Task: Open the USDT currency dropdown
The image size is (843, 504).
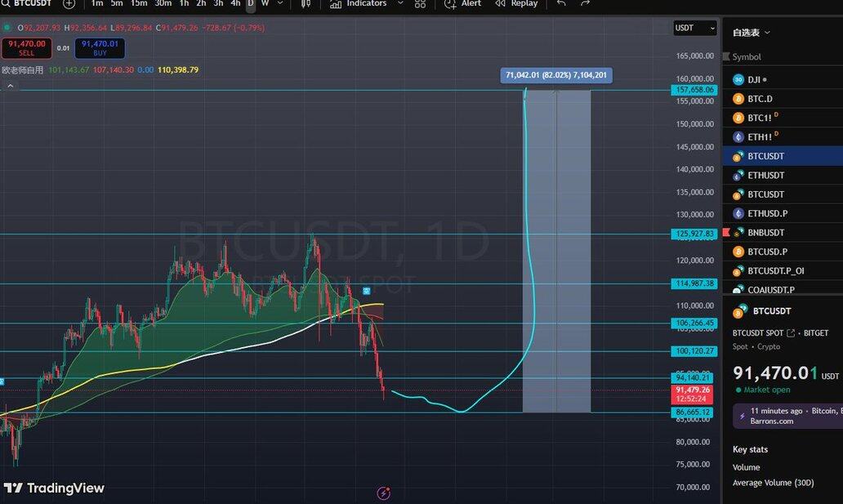Action: pos(694,28)
